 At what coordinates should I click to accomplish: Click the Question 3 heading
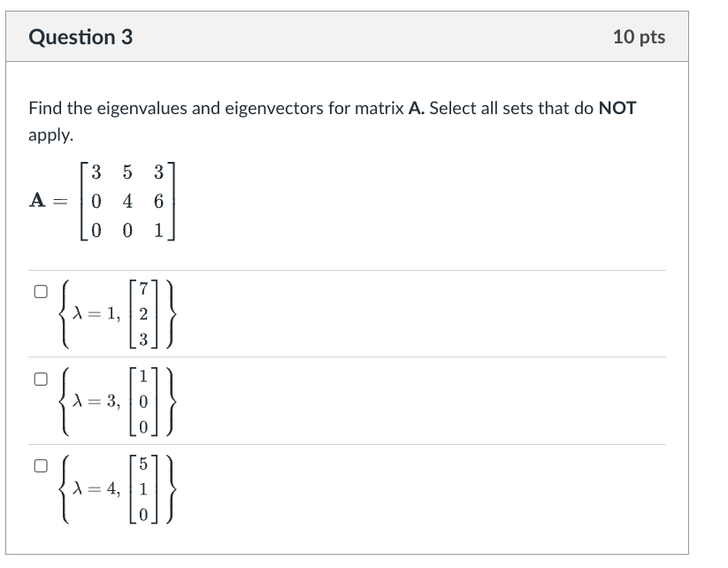click(82, 36)
